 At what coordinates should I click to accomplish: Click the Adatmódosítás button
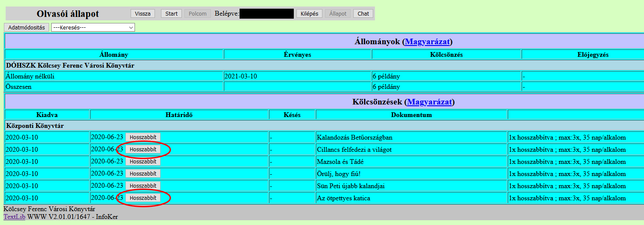(26, 27)
